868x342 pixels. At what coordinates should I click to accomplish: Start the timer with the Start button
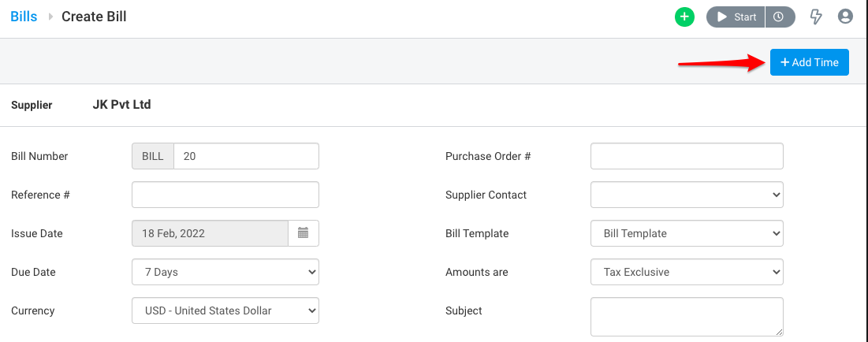(x=736, y=17)
